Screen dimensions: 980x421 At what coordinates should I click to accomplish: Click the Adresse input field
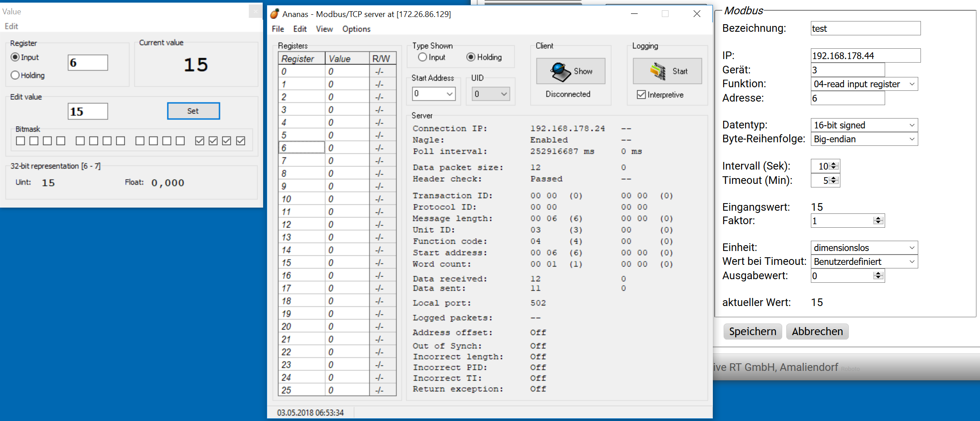point(848,98)
